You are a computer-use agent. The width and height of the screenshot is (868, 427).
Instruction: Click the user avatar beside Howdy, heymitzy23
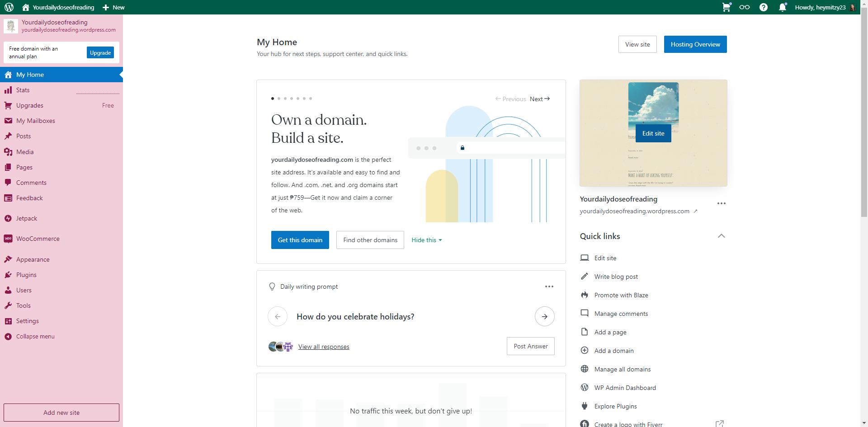pos(853,7)
